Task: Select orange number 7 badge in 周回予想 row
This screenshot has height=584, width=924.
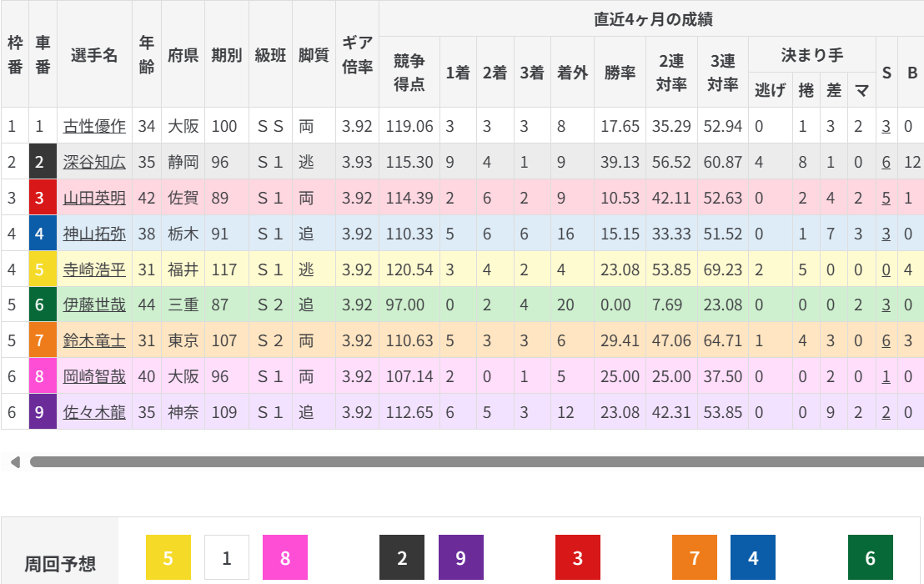Action: pyautogui.click(x=695, y=557)
